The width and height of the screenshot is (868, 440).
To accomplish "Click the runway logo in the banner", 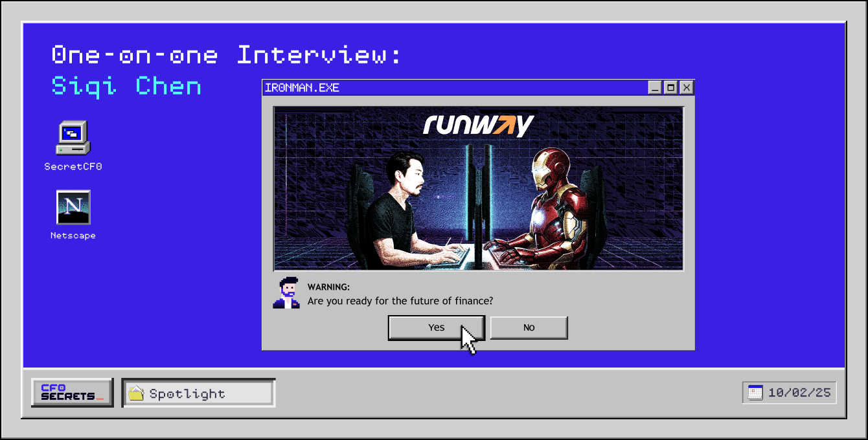I will coord(478,125).
